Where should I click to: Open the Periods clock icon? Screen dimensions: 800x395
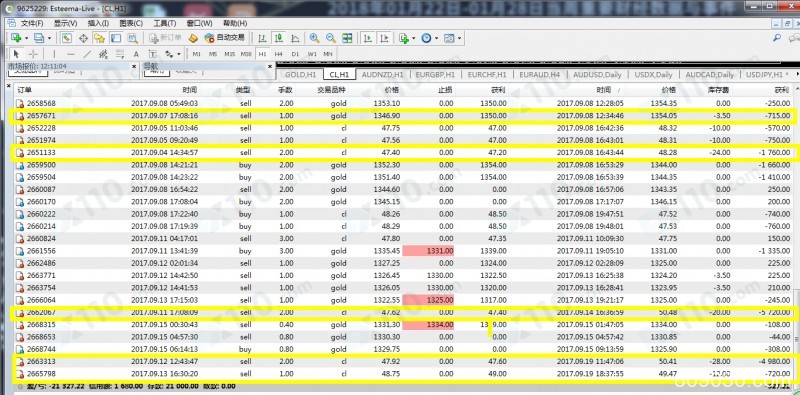(x=427, y=38)
